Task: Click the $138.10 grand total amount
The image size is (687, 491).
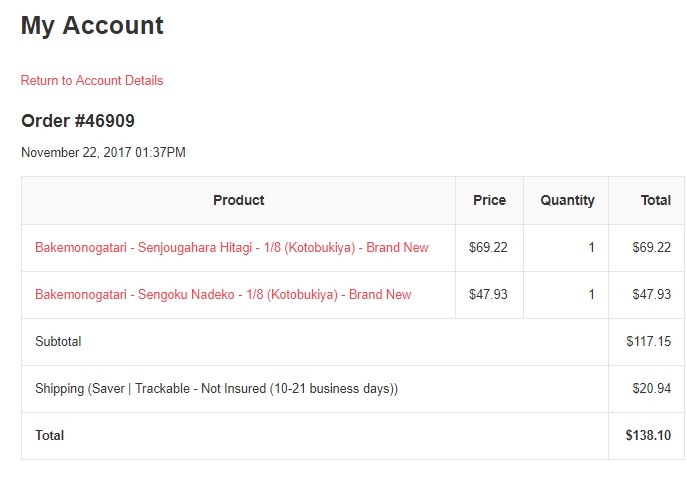Action: click(x=648, y=436)
